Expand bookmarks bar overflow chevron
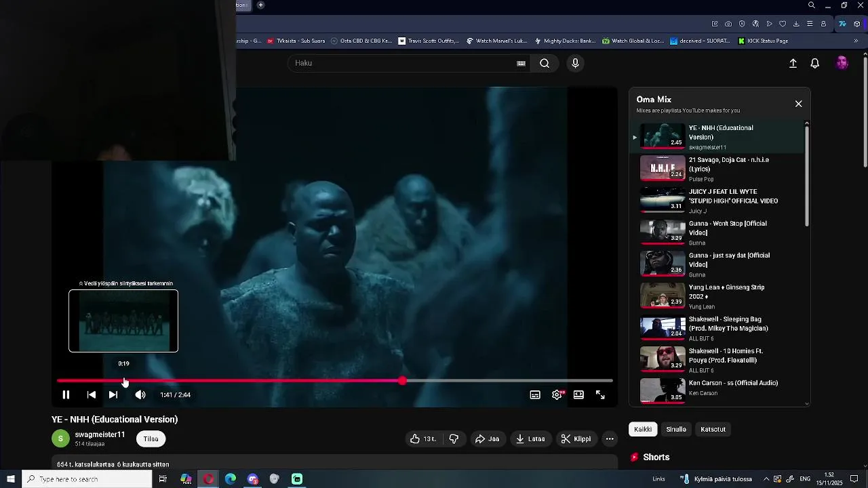The height and width of the screenshot is (488, 868). (856, 41)
